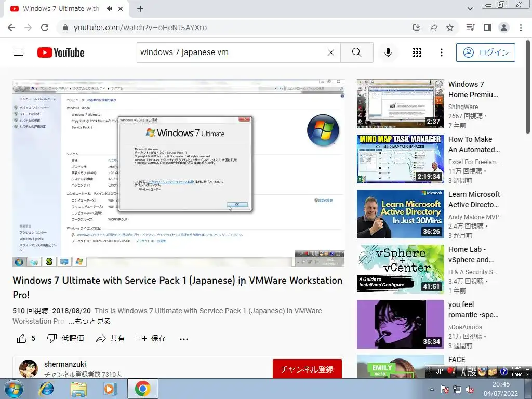Screen dimensions: 532x399
Task: Click Chrome taskbar icon
Action: 142,389
